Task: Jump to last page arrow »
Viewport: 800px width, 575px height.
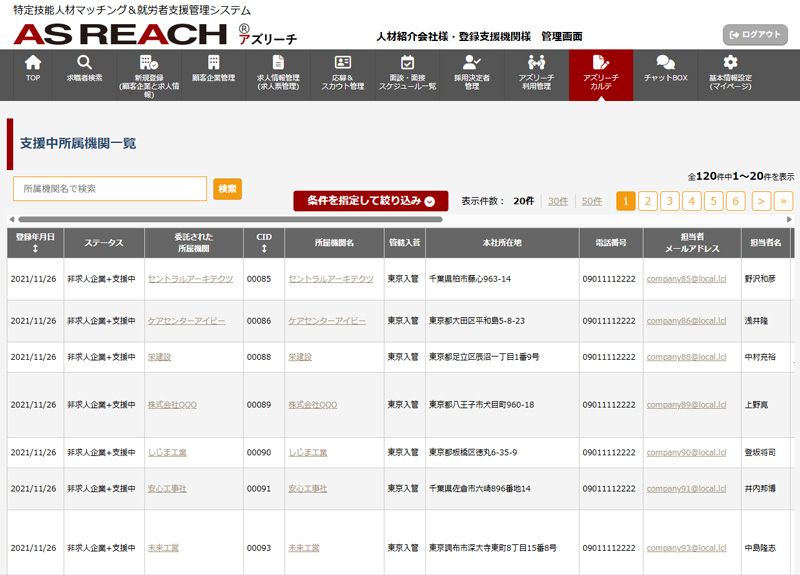Action: [783, 201]
